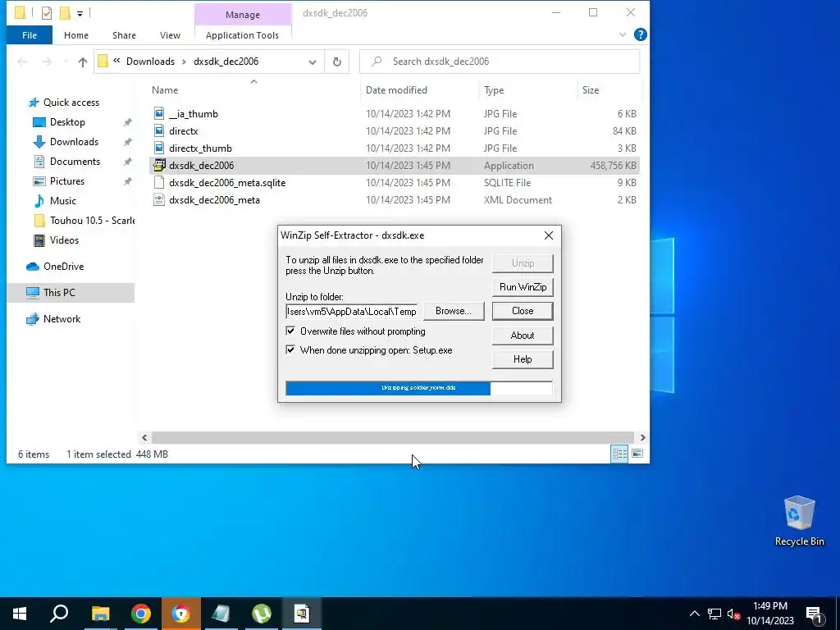Show hidden system tray icons
The image size is (840, 630).
[694, 614]
